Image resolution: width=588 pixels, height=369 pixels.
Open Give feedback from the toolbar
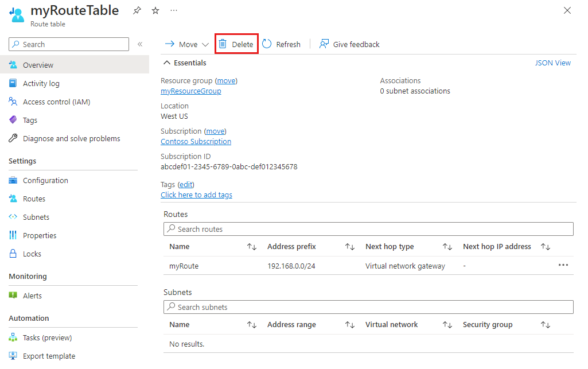coord(349,44)
